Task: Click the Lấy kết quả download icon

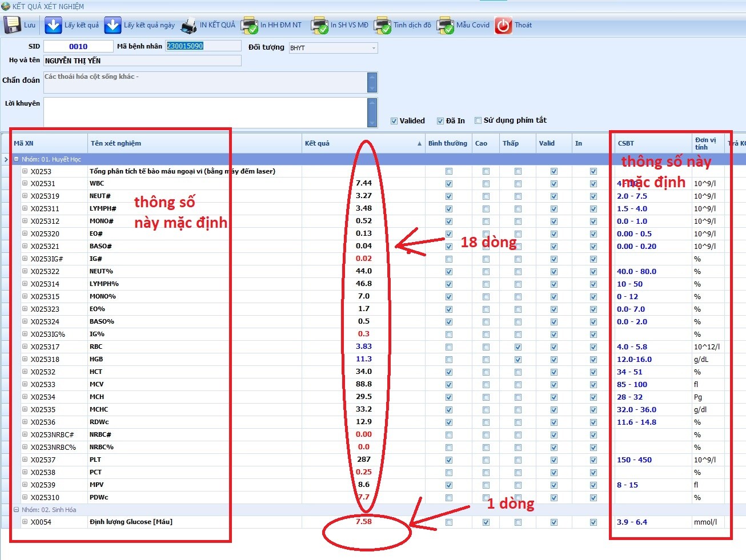Action: point(53,25)
